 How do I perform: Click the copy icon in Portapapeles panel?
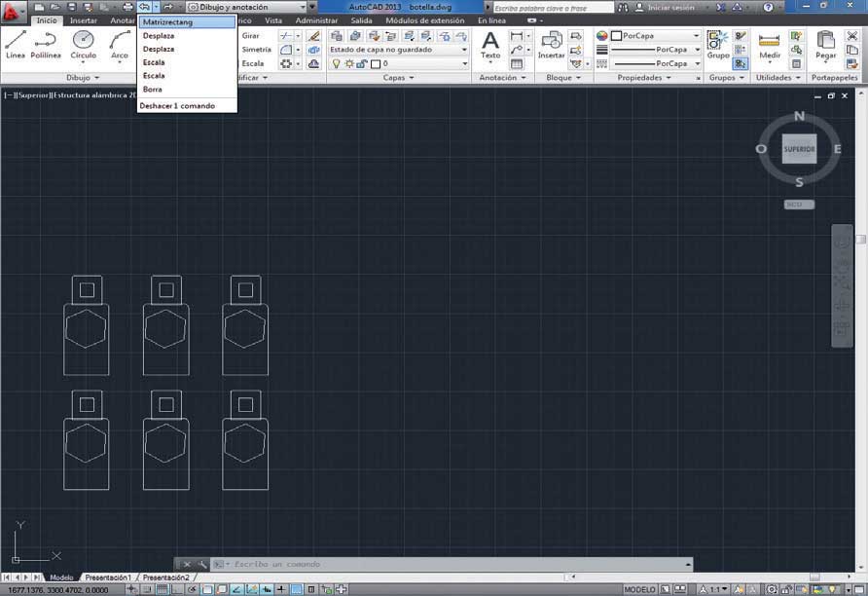point(852,50)
